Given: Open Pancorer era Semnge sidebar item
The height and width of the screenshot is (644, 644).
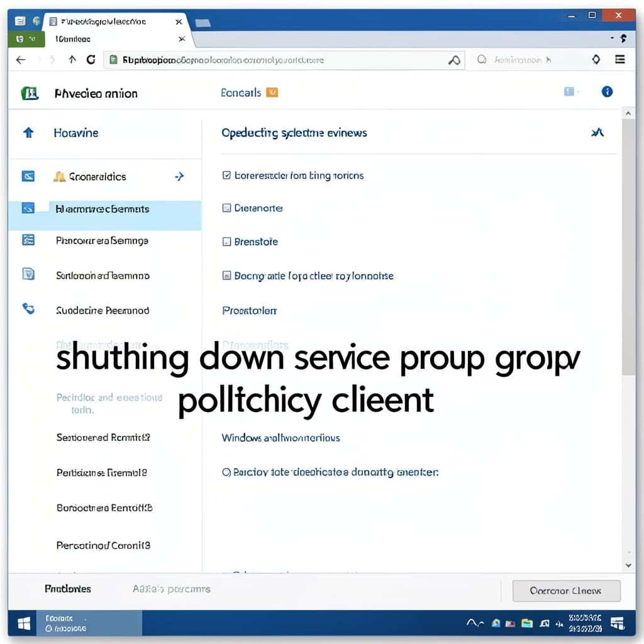Looking at the screenshot, I should pos(102,241).
